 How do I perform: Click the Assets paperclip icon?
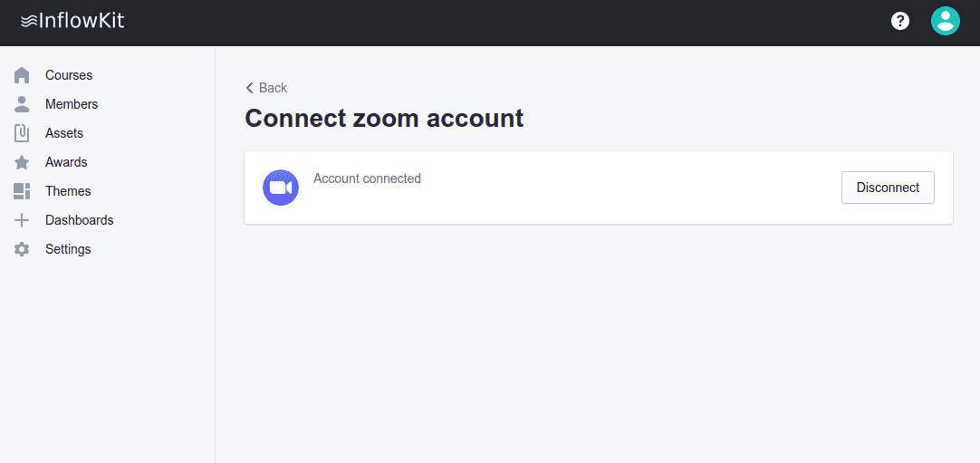tap(22, 133)
